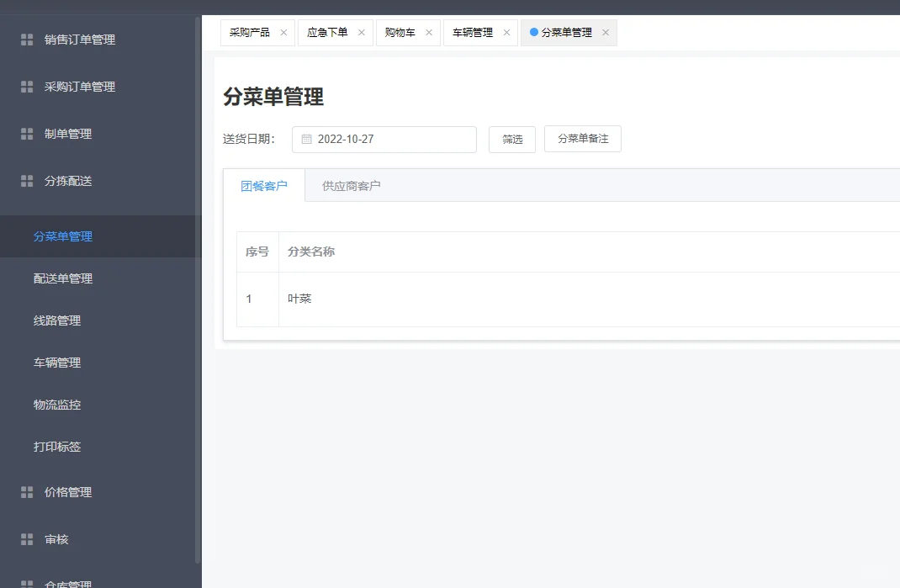The height and width of the screenshot is (588, 900).
Task: Switch to the 供应商客户 tab
Action: coord(353,186)
